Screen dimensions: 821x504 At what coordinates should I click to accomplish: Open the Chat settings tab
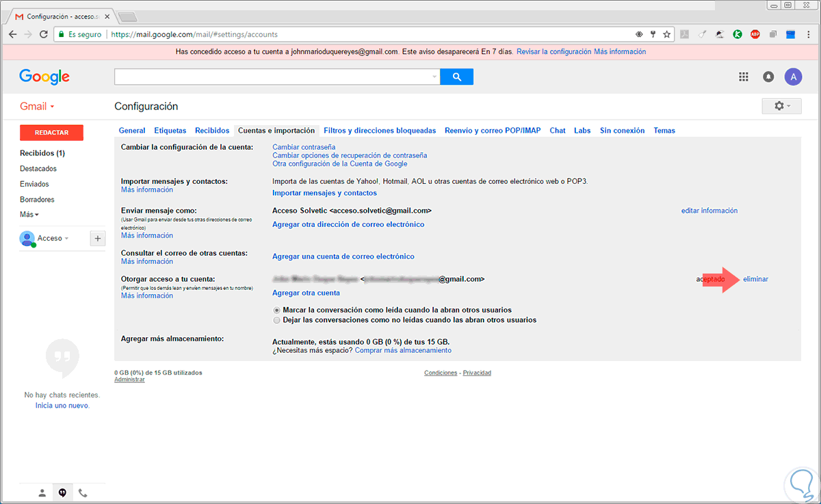(x=558, y=130)
